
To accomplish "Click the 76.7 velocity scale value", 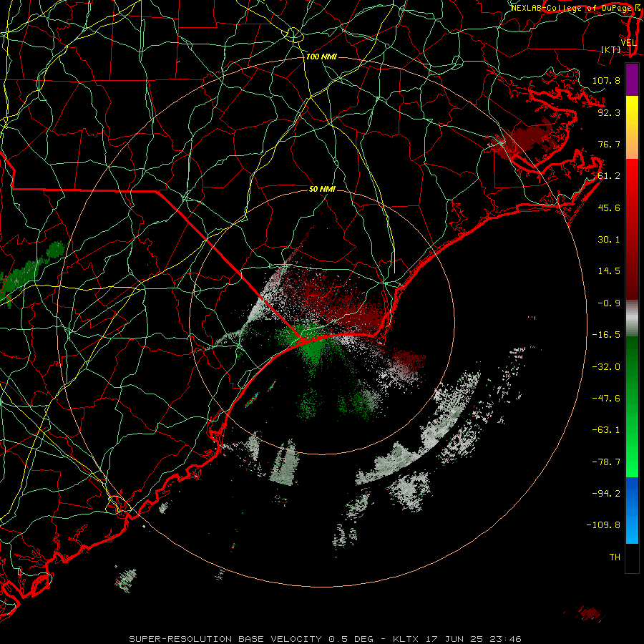I will pos(609,144).
